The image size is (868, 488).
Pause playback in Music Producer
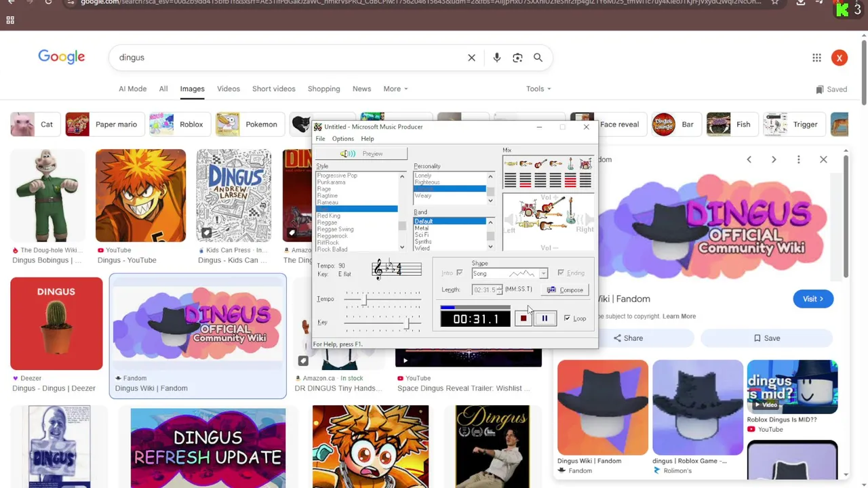tap(545, 318)
